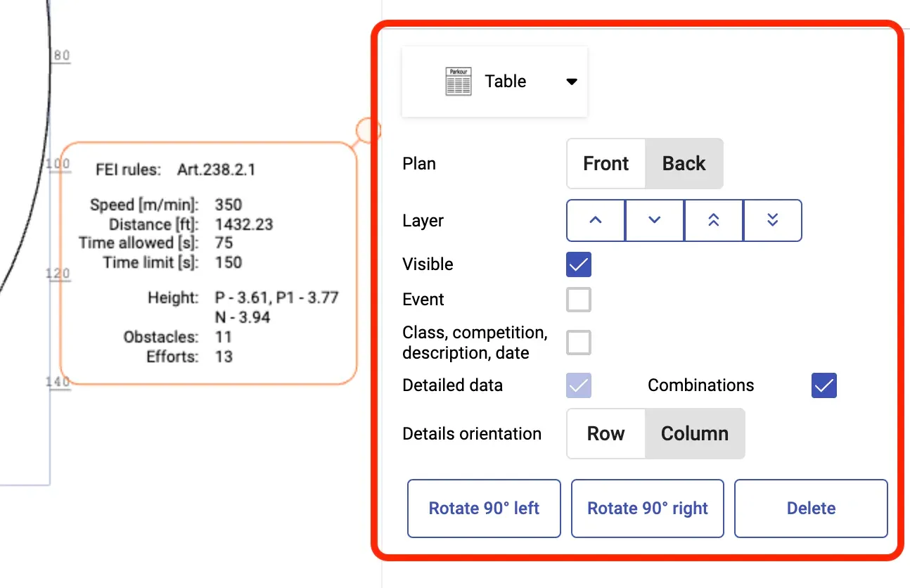Enable Class, competition, description, date checkbox

pos(579,343)
